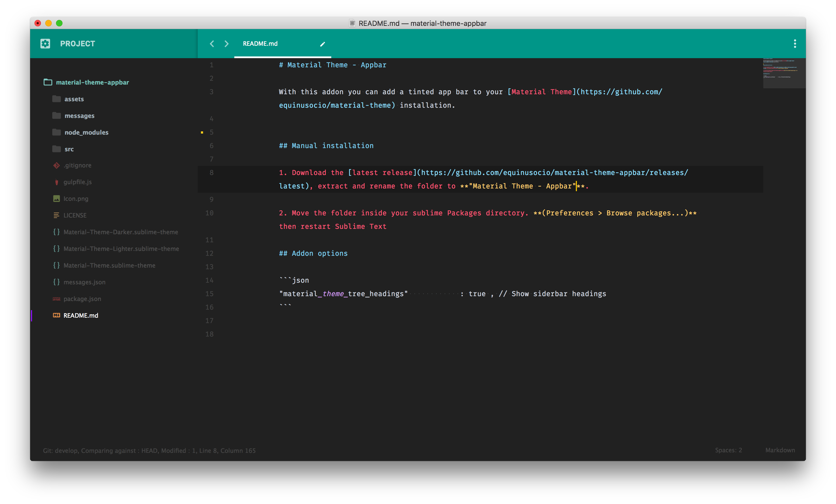The image size is (836, 504).
Task: Click the npm icon beside package.json
Action: pyautogui.click(x=56, y=299)
